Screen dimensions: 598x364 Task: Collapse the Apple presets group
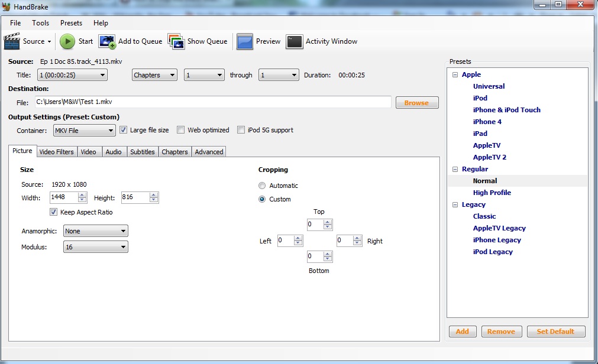455,74
